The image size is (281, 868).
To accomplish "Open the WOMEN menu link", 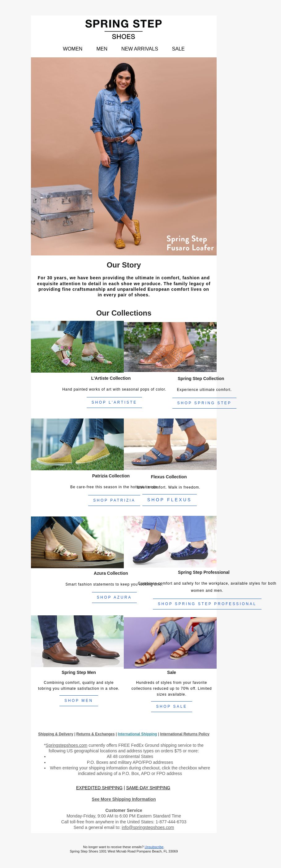I will pos(72,49).
